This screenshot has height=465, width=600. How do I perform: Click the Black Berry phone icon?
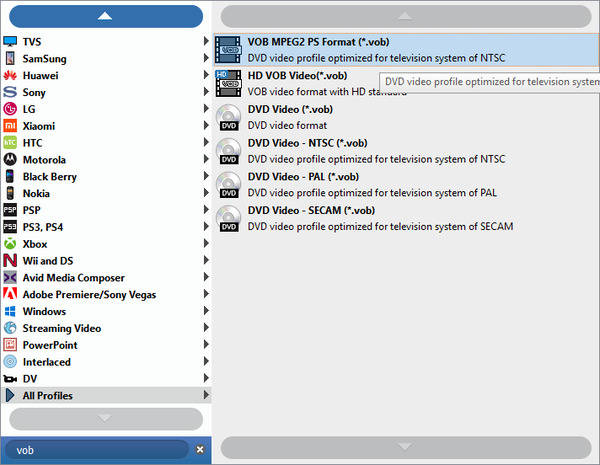(10, 176)
